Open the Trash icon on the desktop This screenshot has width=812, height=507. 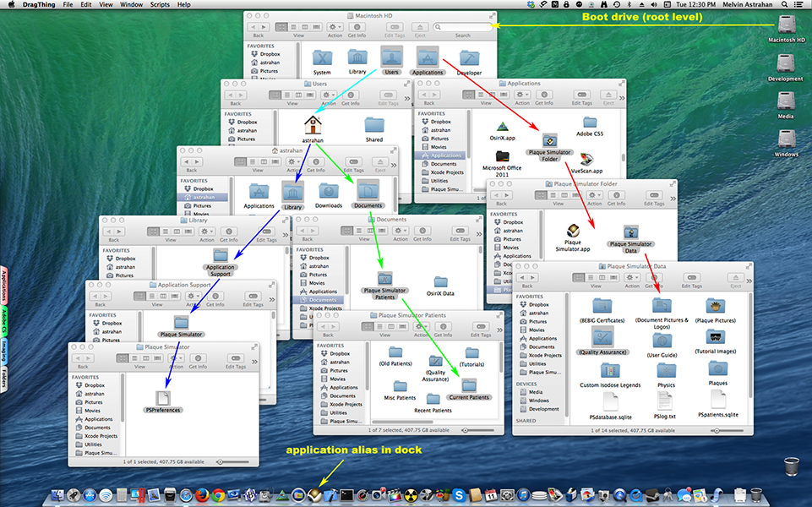(791, 466)
